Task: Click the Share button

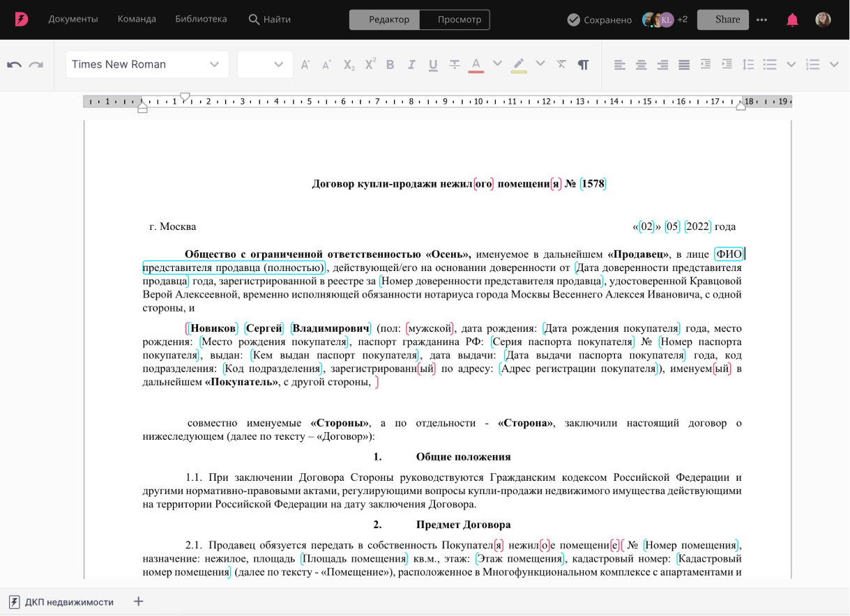Action: [x=722, y=20]
